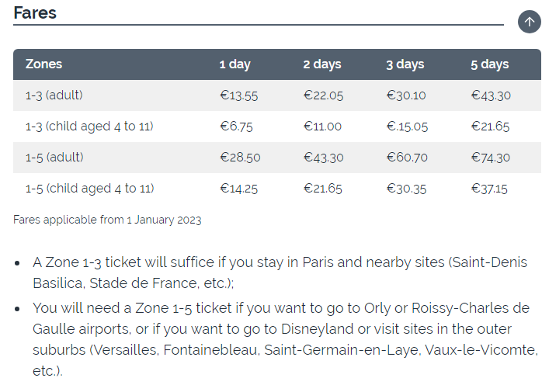The height and width of the screenshot is (392, 542).
Task: Click the €6.75 child fare cell
Action: [236, 127]
